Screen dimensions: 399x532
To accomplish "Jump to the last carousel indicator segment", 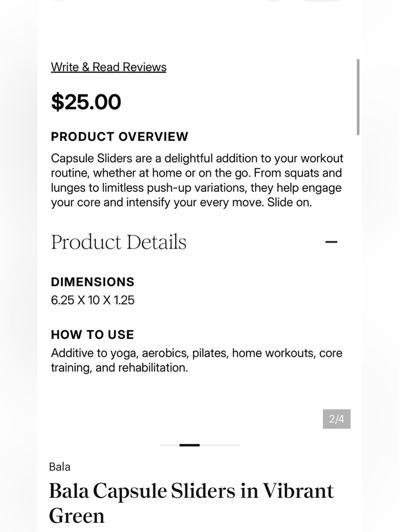I will point(230,445).
